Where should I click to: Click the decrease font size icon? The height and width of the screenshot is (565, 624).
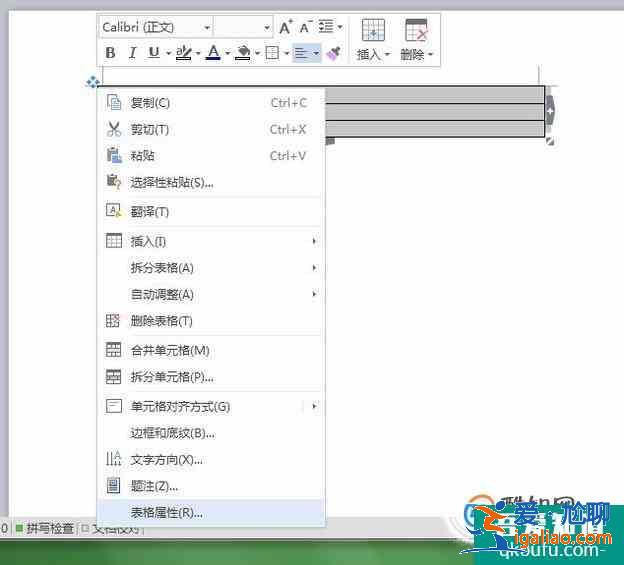click(x=306, y=27)
